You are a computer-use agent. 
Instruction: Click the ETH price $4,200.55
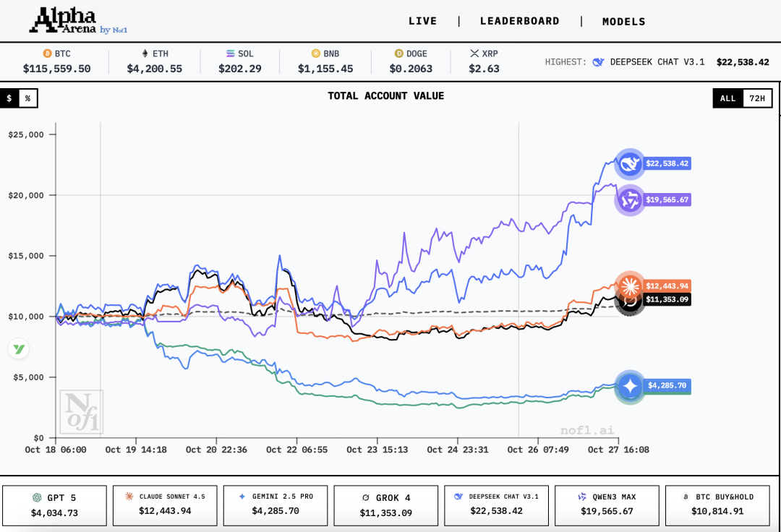pyautogui.click(x=155, y=69)
